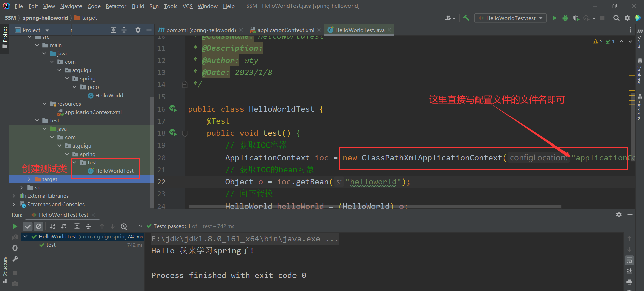This screenshot has width=644, height=291.
Task: Open profiler run options dropdown arrow
Action: coord(594,18)
